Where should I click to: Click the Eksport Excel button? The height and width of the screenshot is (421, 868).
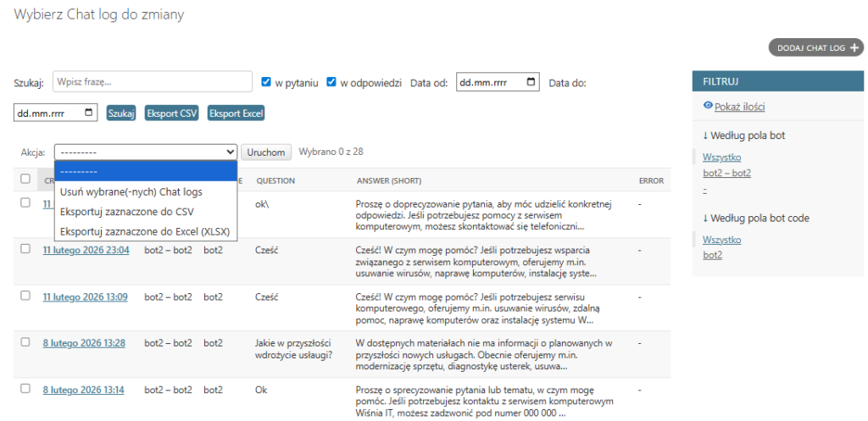236,113
